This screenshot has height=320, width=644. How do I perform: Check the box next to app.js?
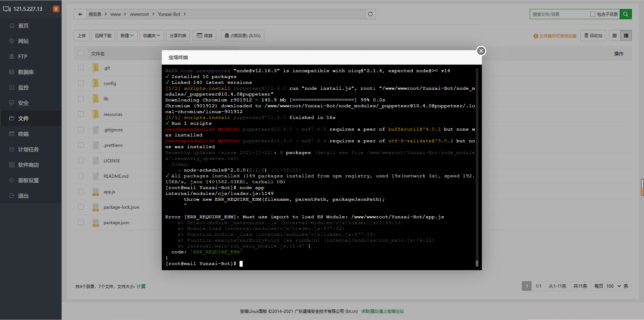point(81,191)
